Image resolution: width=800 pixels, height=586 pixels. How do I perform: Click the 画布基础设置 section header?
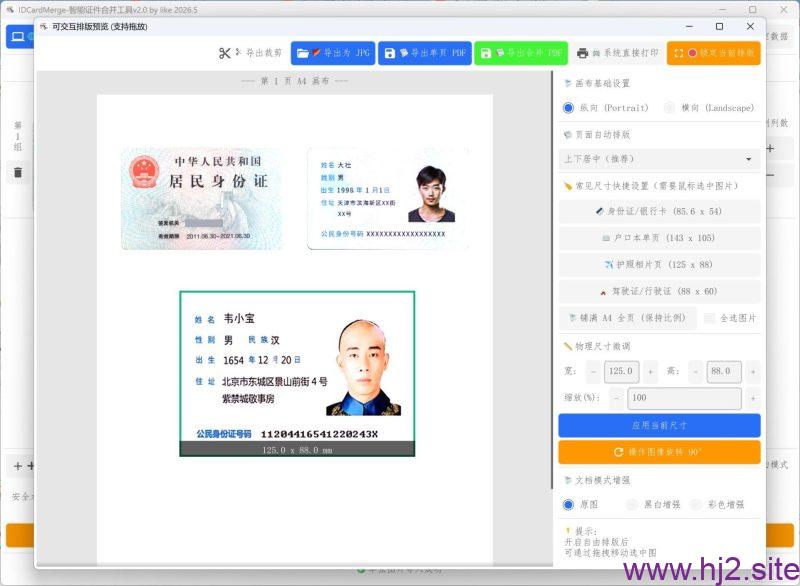(597, 83)
